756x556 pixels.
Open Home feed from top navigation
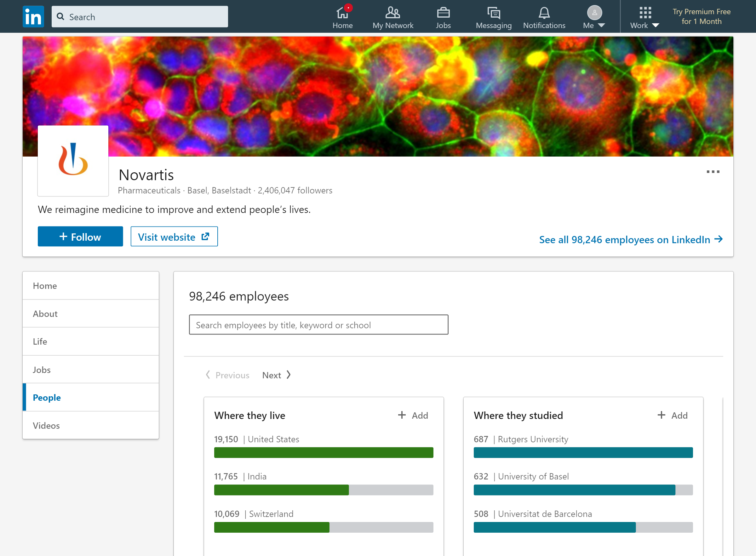(x=342, y=18)
